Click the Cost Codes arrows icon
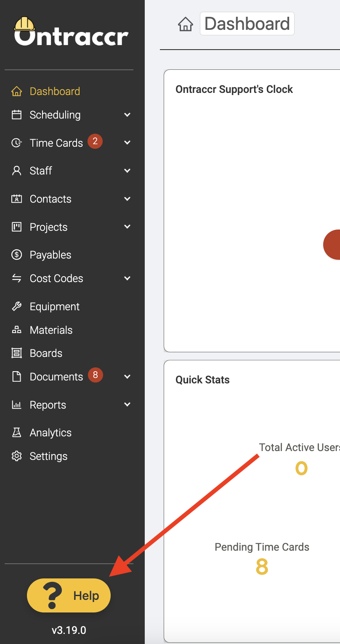Screen dimensions: 340x644 click(x=16, y=278)
